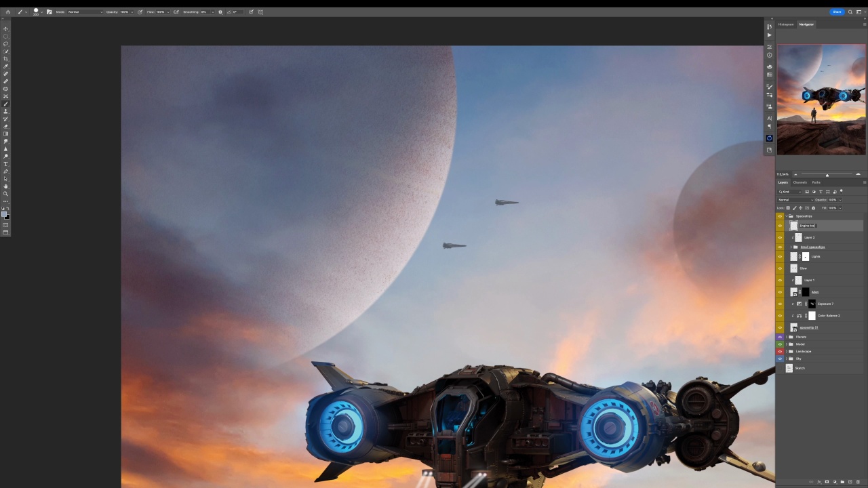The width and height of the screenshot is (868, 488).
Task: Switch to the Channels tab
Action: click(800, 182)
